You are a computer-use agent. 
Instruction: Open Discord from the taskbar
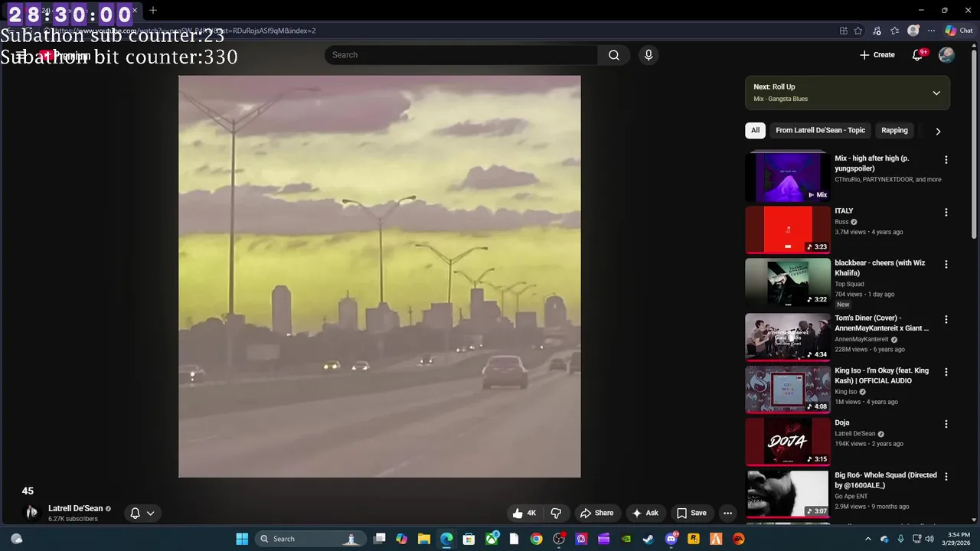pos(671,539)
